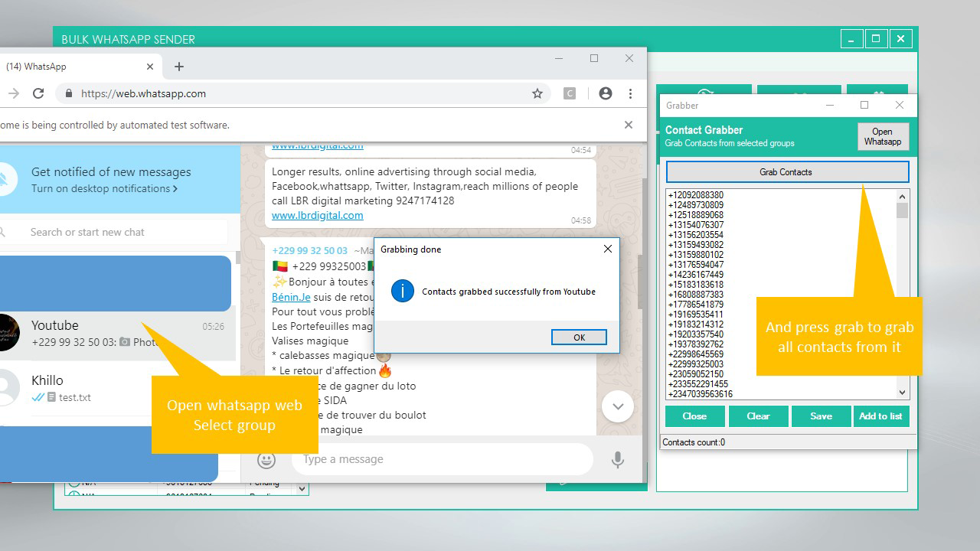Close the WhatsApp browser tab
The height and width of the screenshot is (551, 980).
(x=150, y=67)
